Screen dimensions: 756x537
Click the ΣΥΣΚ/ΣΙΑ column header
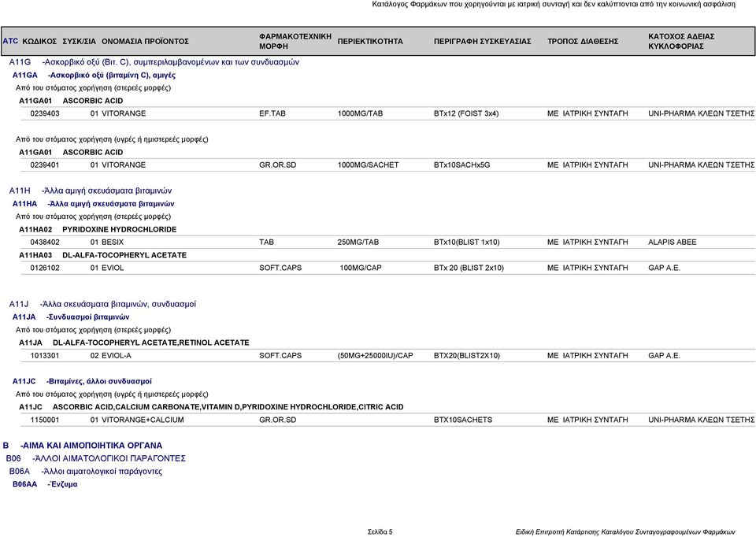(x=79, y=42)
